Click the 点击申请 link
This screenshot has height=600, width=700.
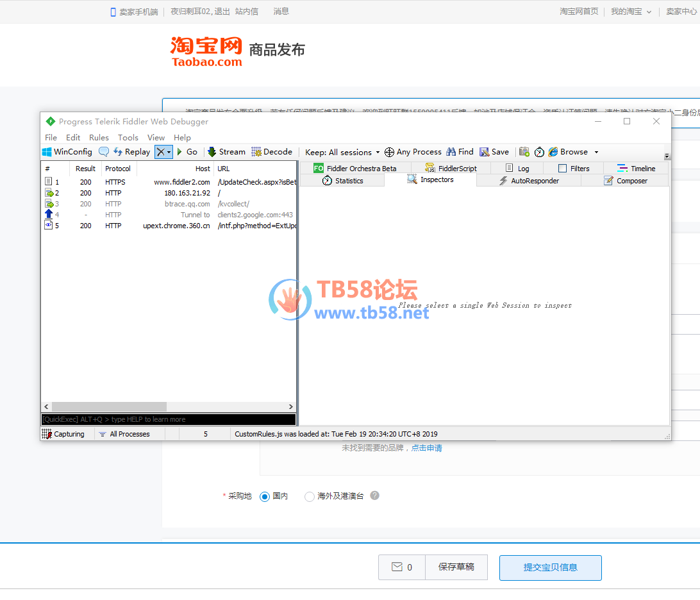tap(426, 448)
